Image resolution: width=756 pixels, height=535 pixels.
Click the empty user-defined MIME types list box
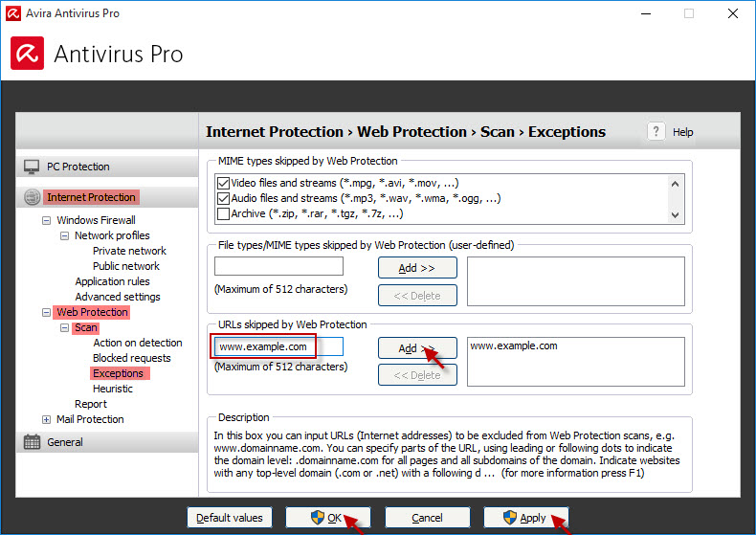click(576, 281)
